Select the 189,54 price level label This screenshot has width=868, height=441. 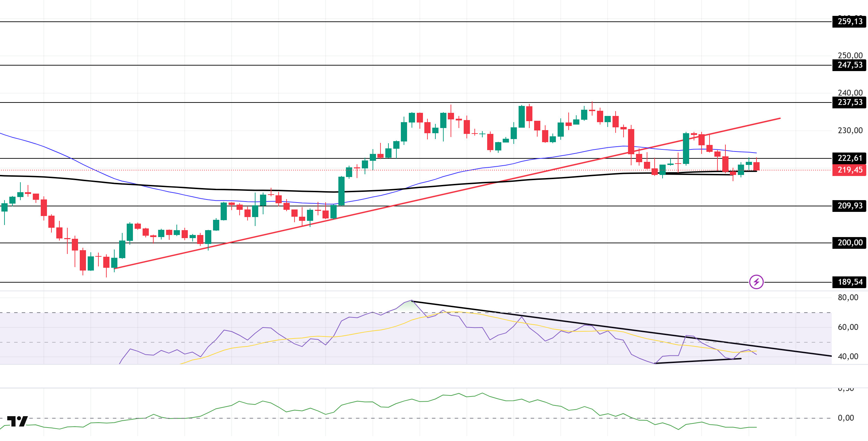(x=849, y=282)
